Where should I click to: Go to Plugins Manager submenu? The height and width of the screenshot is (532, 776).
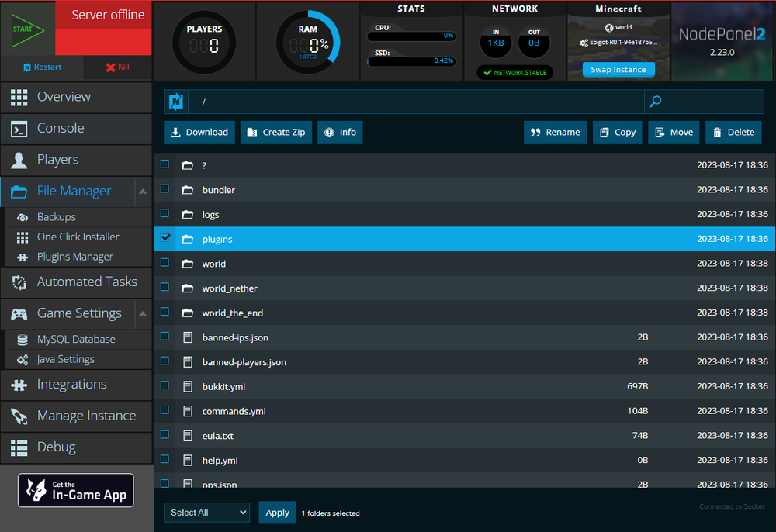74,257
